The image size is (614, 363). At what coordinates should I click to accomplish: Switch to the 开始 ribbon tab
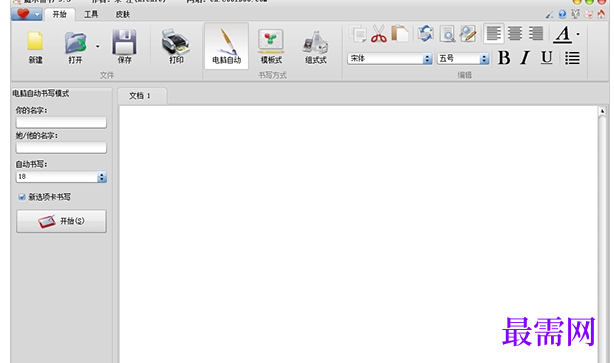(60, 14)
